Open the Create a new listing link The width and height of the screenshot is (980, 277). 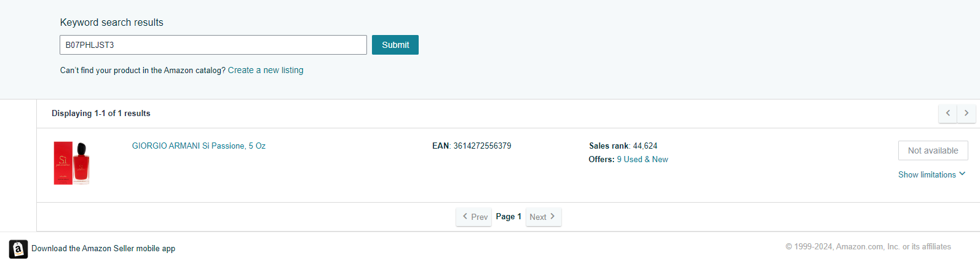click(266, 70)
